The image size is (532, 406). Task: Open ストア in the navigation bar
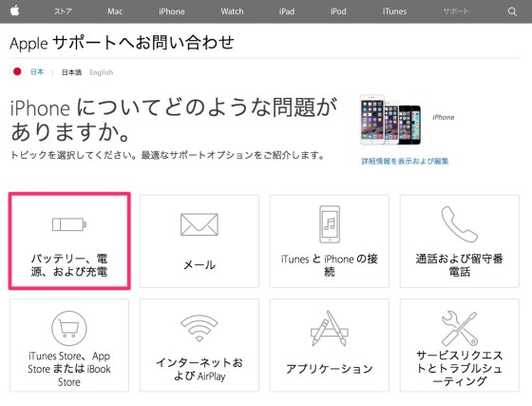click(x=63, y=11)
